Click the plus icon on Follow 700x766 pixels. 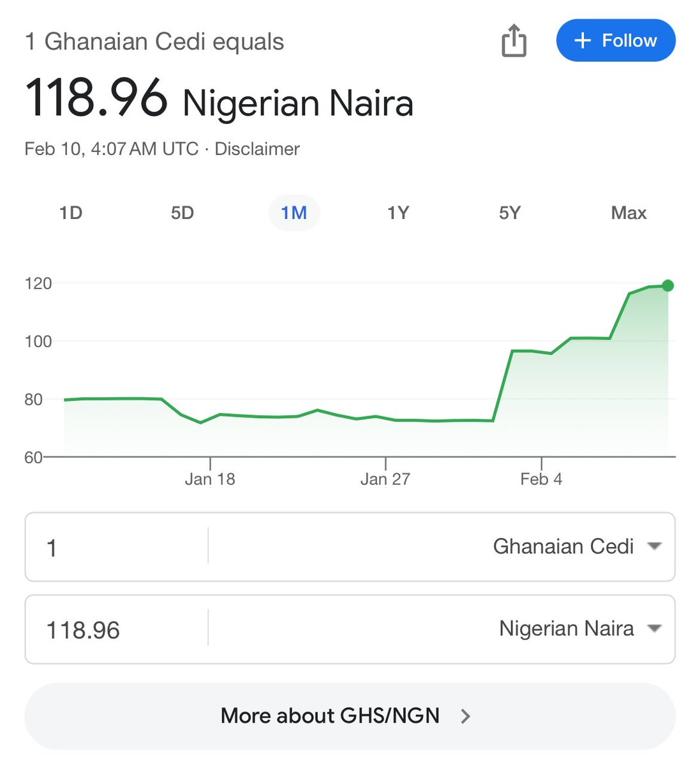click(583, 41)
